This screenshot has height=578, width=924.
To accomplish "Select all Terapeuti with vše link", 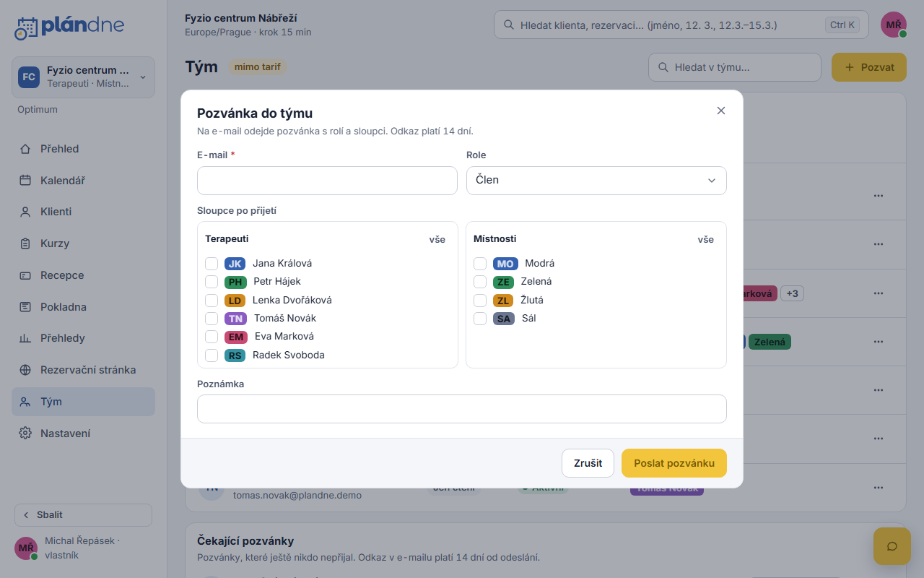I will [x=437, y=239].
